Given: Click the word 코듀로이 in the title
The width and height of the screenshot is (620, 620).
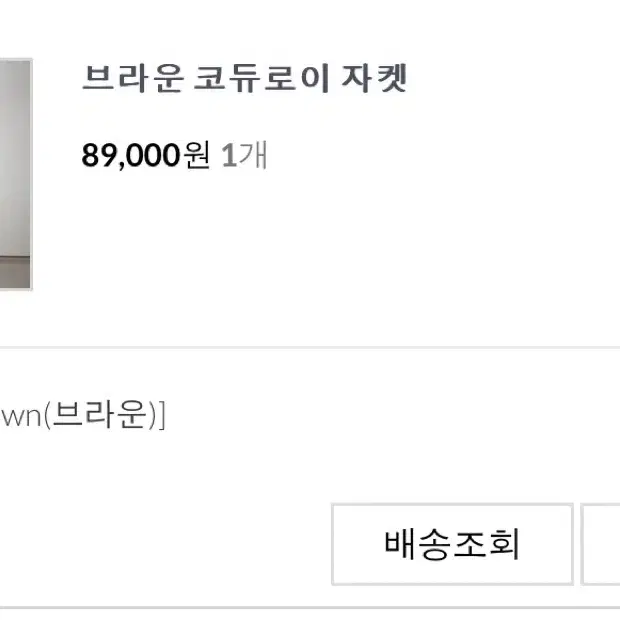Looking at the screenshot, I should pos(261,78).
